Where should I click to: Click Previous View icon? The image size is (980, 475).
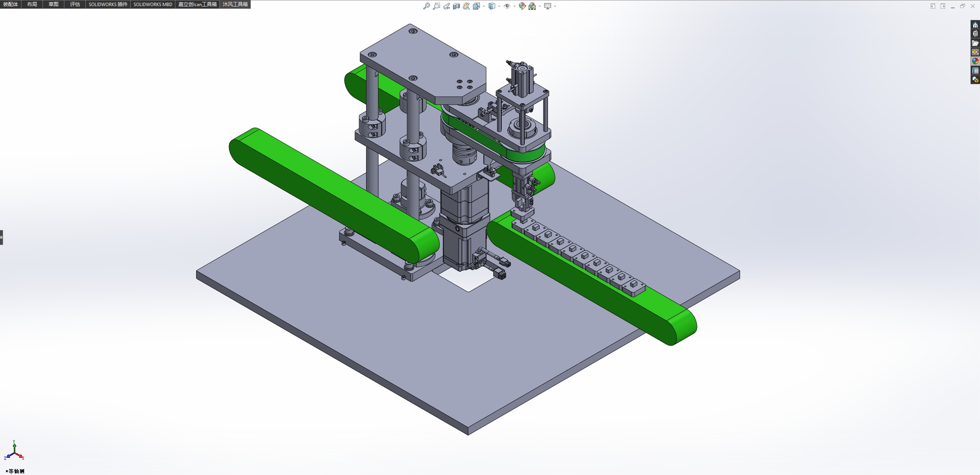tap(447, 6)
